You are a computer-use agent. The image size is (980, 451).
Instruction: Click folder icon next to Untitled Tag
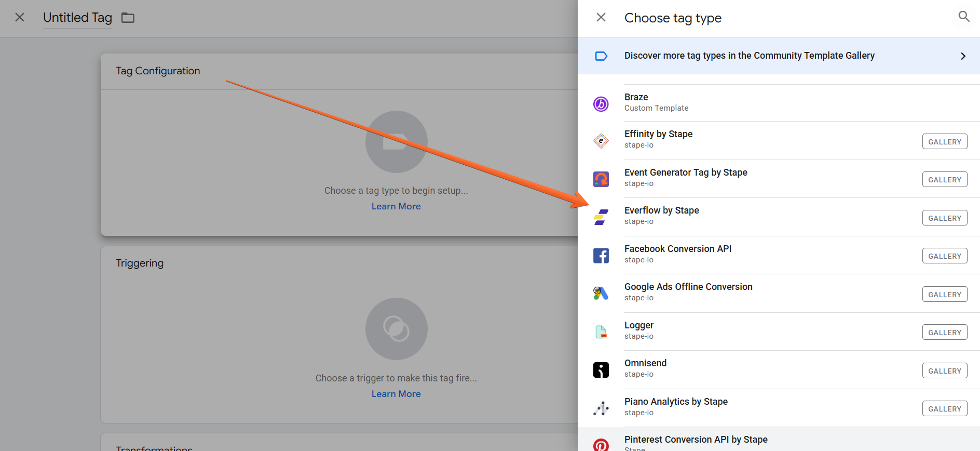point(128,18)
